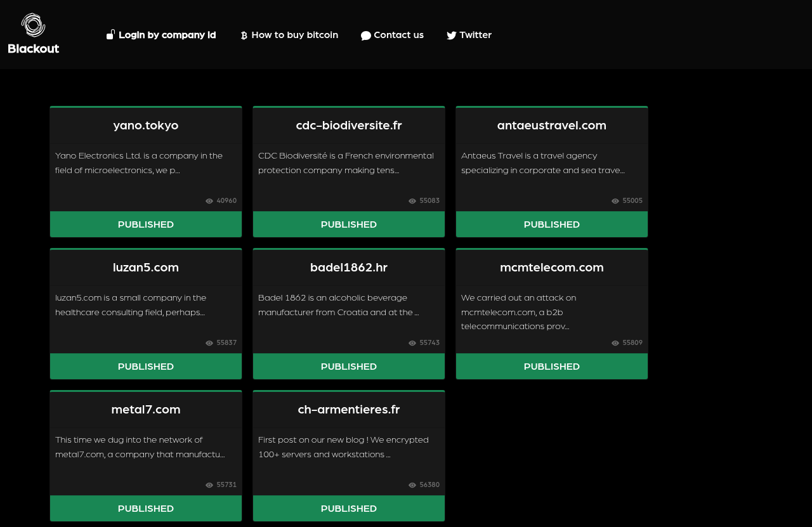
Task: Open the Twitter link text
Action: [x=476, y=36]
